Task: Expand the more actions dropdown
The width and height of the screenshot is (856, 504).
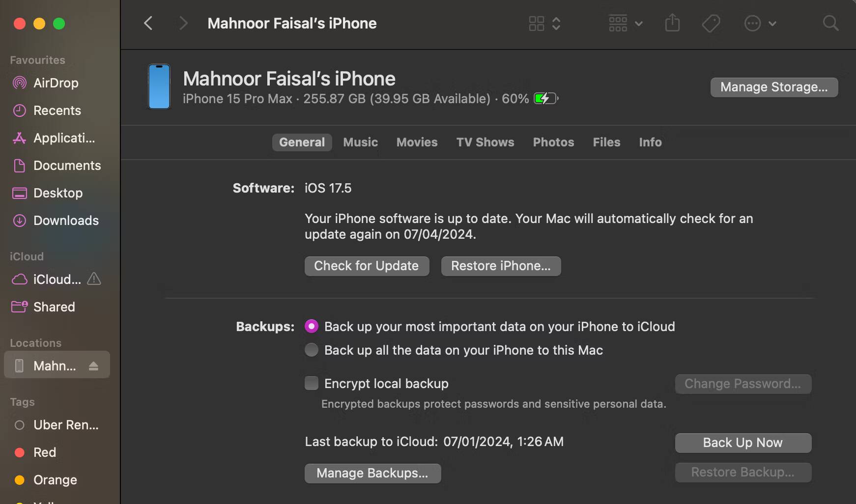Action: (x=759, y=23)
